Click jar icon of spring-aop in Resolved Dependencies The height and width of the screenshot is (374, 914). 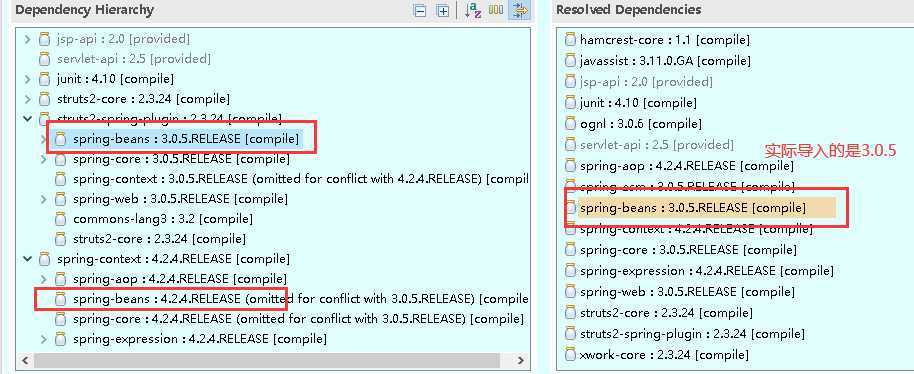[571, 165]
